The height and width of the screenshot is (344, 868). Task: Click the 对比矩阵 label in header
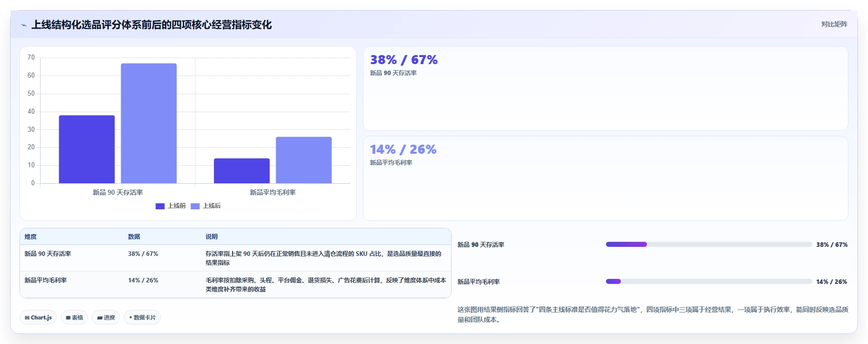pyautogui.click(x=834, y=24)
